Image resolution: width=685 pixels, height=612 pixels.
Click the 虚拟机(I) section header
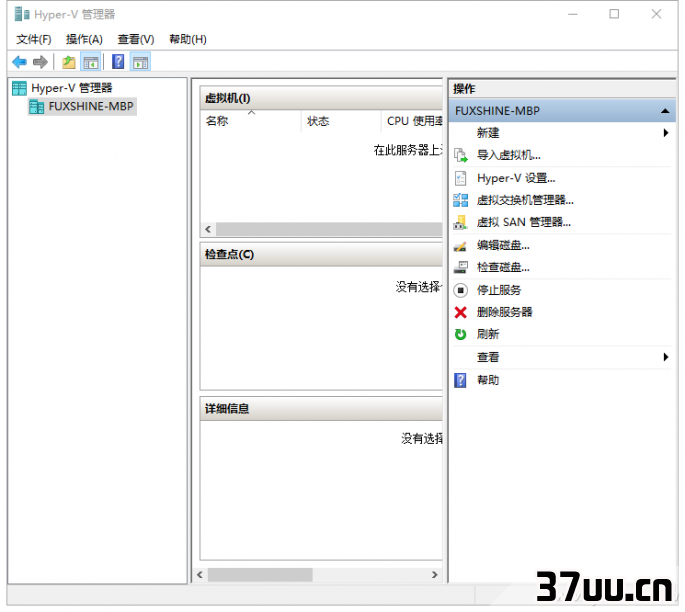coord(321,98)
